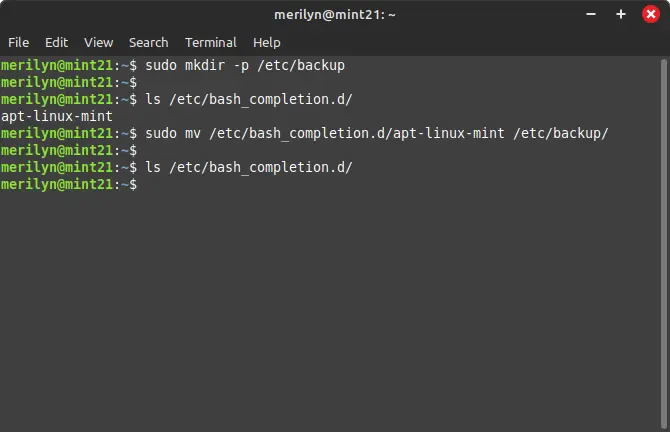This screenshot has height=432, width=670.
Task: Click the sudo mv command line
Action: tap(376, 133)
